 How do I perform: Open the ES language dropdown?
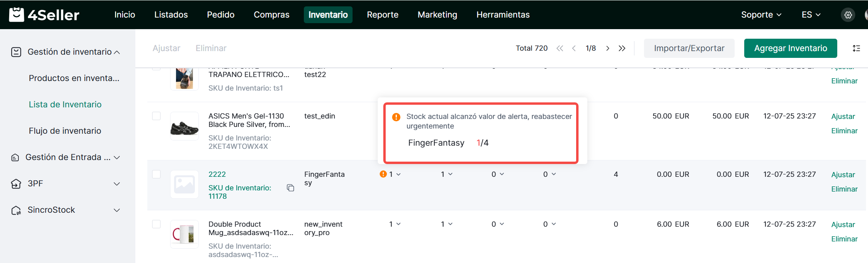[811, 15]
